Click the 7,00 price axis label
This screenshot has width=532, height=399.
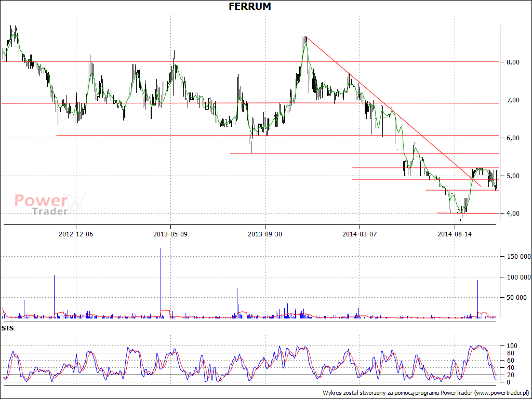click(x=513, y=100)
